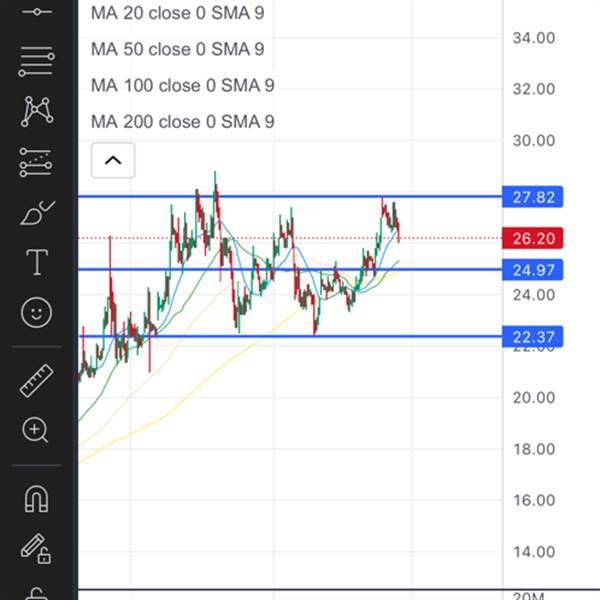Click the 14.00 price scale value

click(x=534, y=552)
